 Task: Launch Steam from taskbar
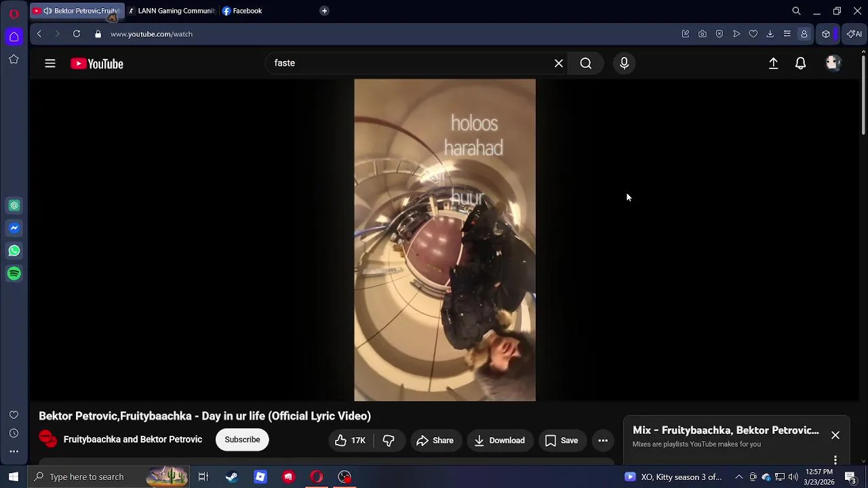point(231,476)
